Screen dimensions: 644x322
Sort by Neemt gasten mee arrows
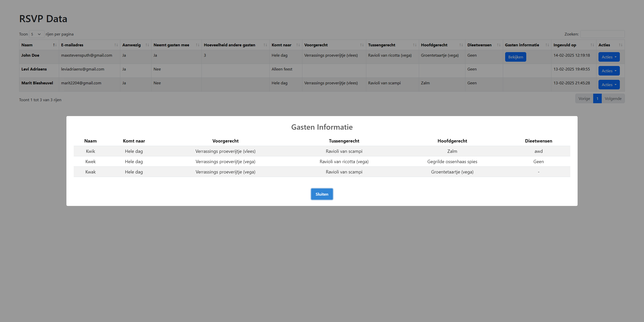(x=197, y=45)
